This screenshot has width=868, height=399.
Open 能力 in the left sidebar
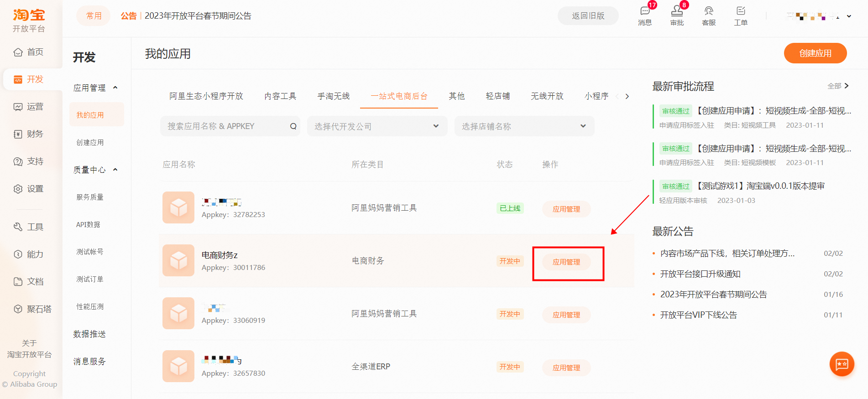29,254
